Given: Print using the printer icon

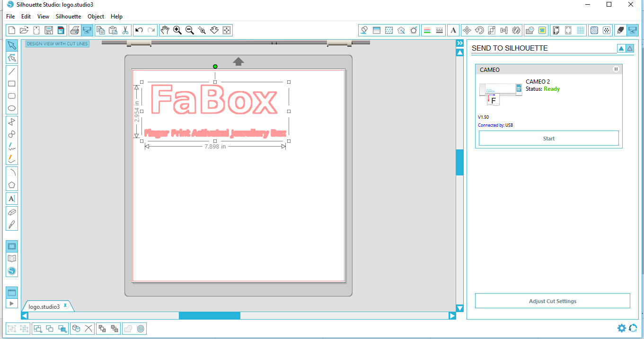Looking at the screenshot, I should [75, 30].
